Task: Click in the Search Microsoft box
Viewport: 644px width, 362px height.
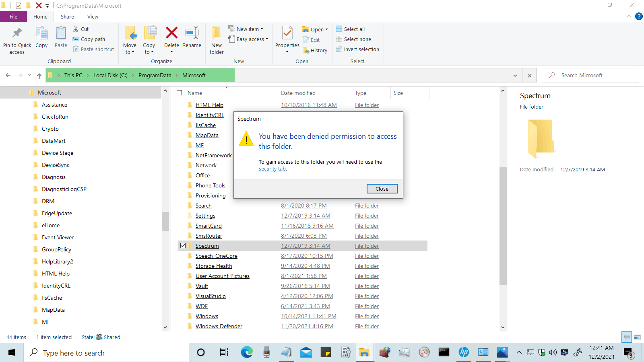Action: point(590,75)
